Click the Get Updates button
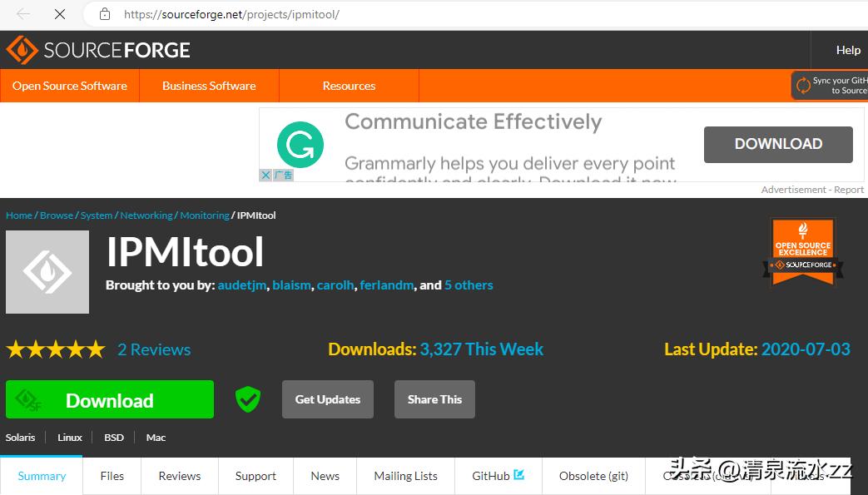 click(x=328, y=399)
